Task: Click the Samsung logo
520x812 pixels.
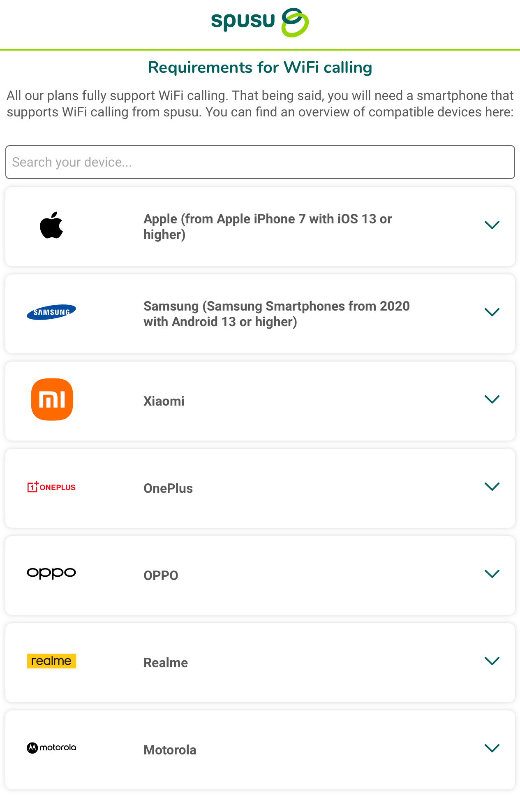Action: [x=51, y=312]
